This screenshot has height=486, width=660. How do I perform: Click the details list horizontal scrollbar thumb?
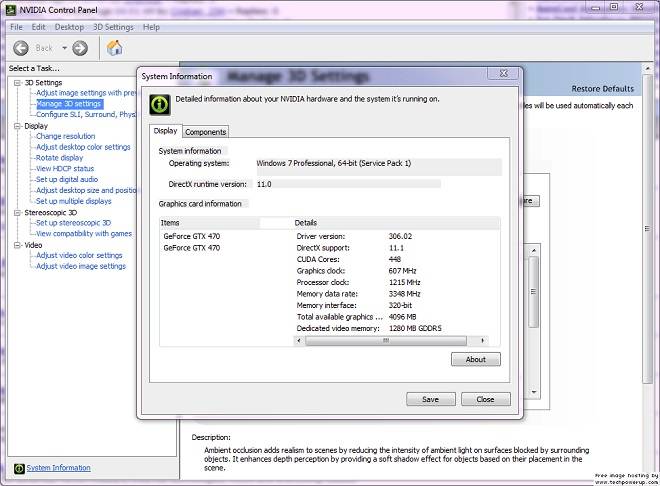click(386, 340)
